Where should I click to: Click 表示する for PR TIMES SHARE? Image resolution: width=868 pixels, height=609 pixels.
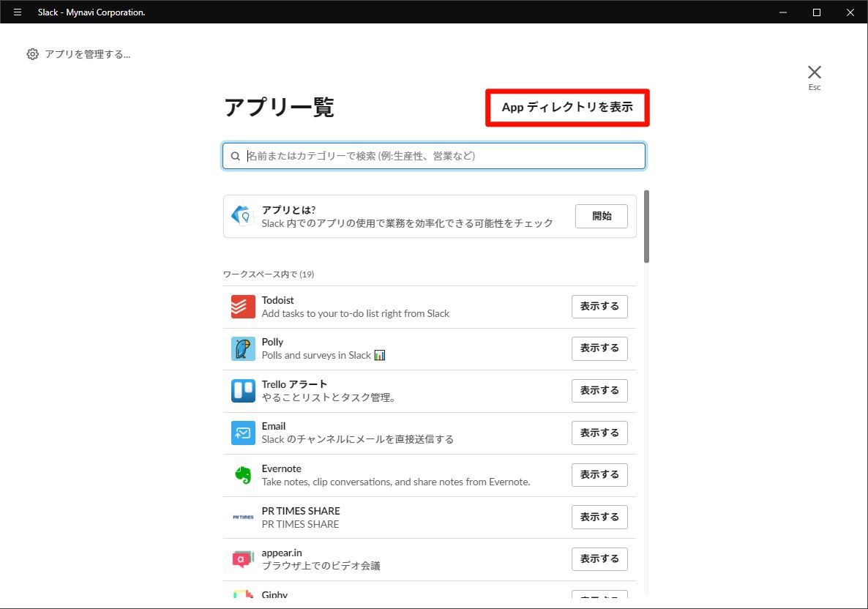tap(599, 517)
